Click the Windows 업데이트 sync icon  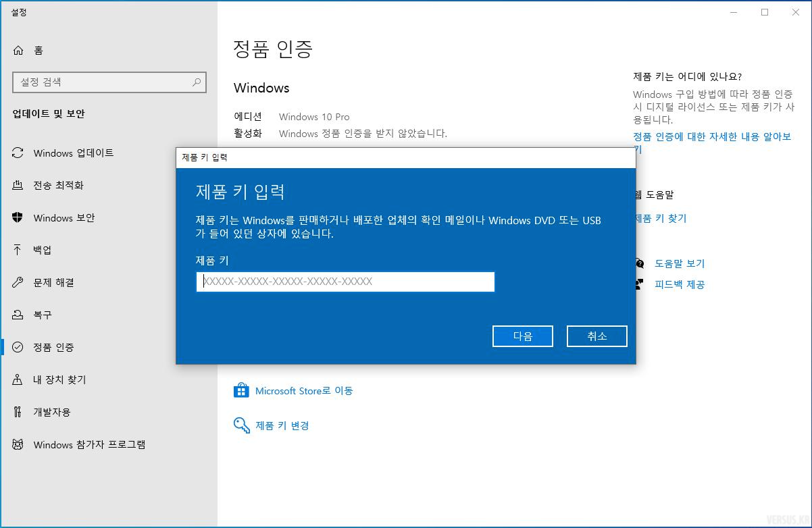[x=18, y=153]
